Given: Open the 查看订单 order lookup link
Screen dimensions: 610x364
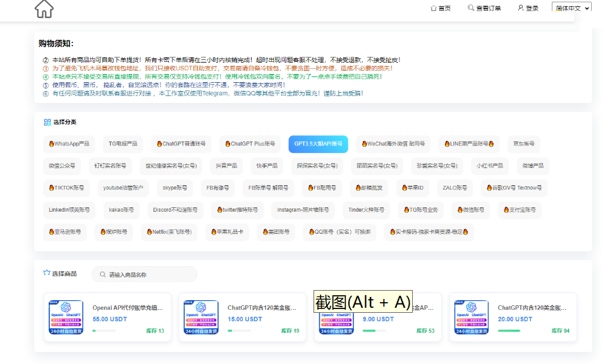Looking at the screenshot, I should [x=484, y=8].
